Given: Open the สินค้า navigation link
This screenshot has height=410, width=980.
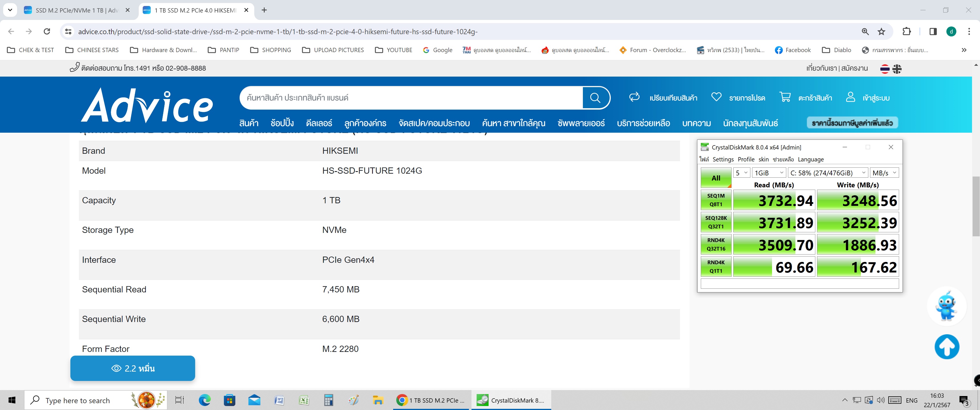Looking at the screenshot, I should pyautogui.click(x=249, y=123).
